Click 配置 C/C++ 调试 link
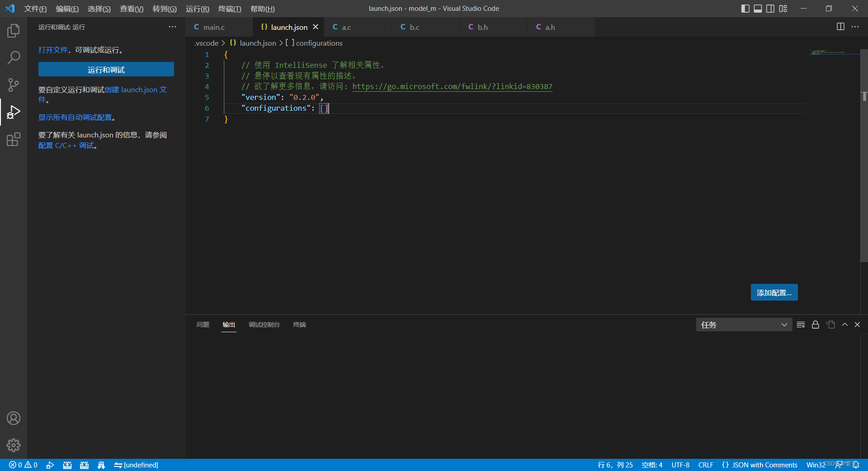868x471 pixels. (x=66, y=146)
